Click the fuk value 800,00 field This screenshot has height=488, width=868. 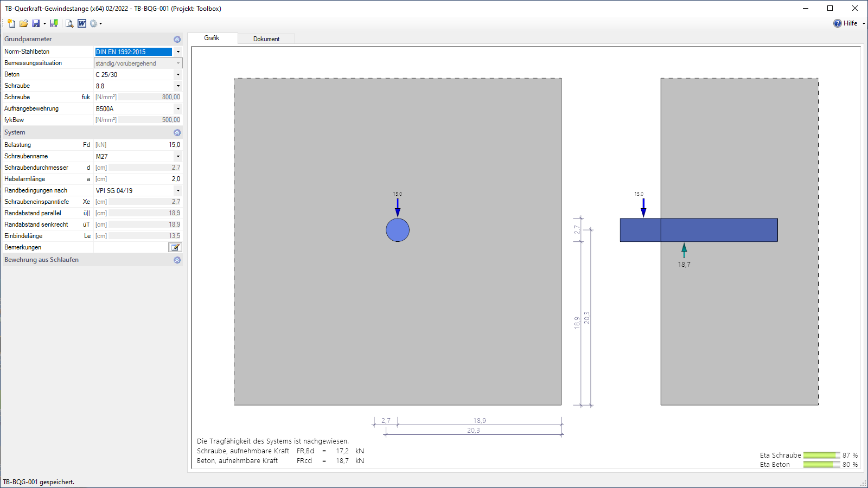(x=149, y=97)
